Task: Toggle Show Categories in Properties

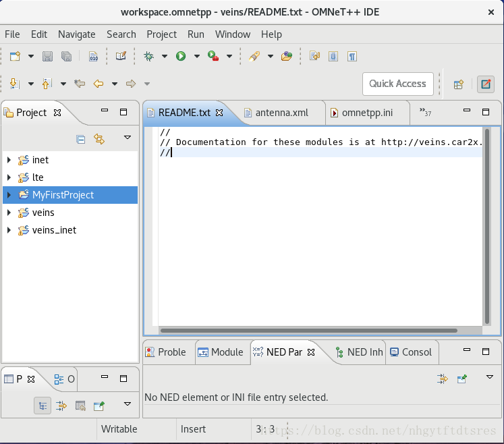Action: (x=43, y=406)
